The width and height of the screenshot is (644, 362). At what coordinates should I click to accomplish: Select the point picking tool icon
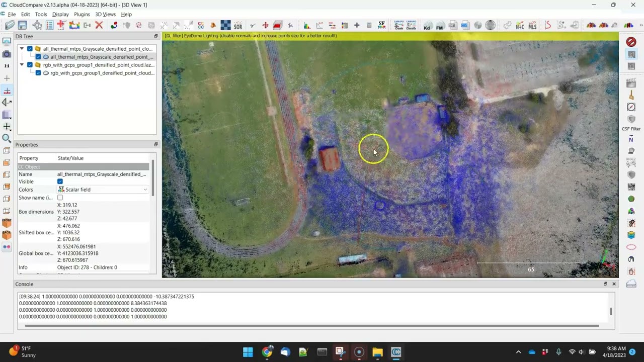(37, 25)
